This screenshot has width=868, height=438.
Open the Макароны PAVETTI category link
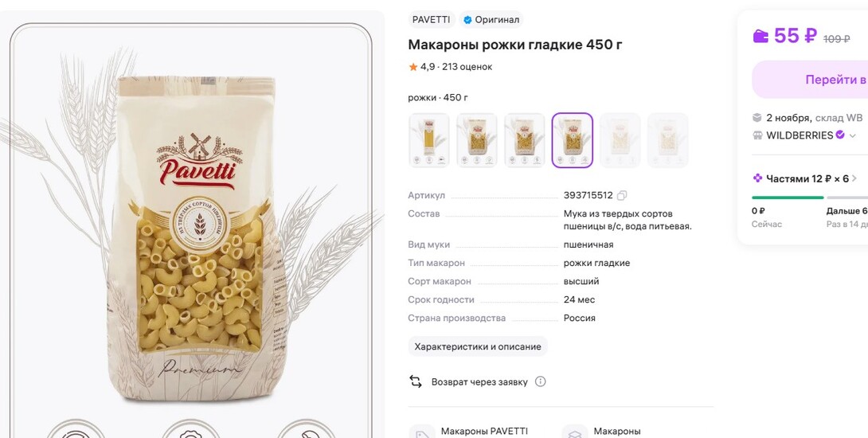pyautogui.click(x=484, y=431)
